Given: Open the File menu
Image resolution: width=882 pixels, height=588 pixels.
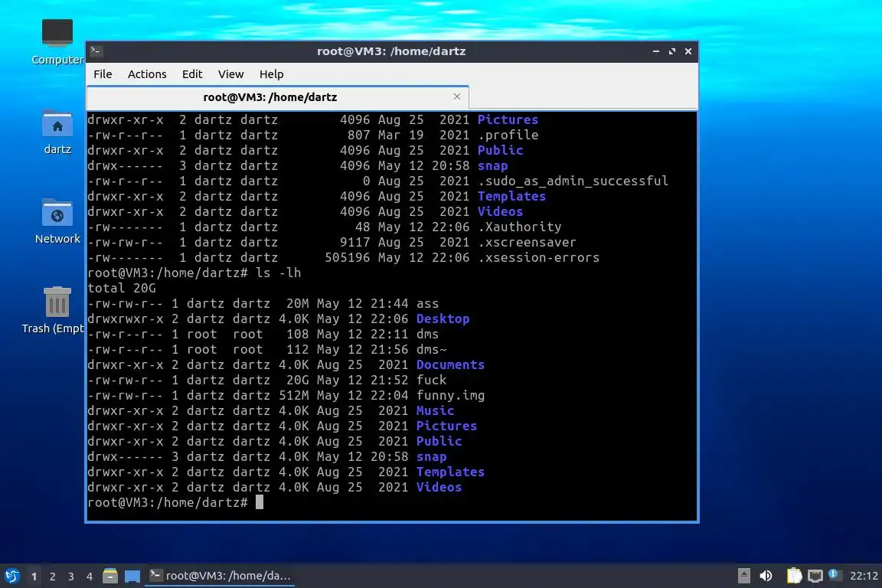Looking at the screenshot, I should [103, 74].
